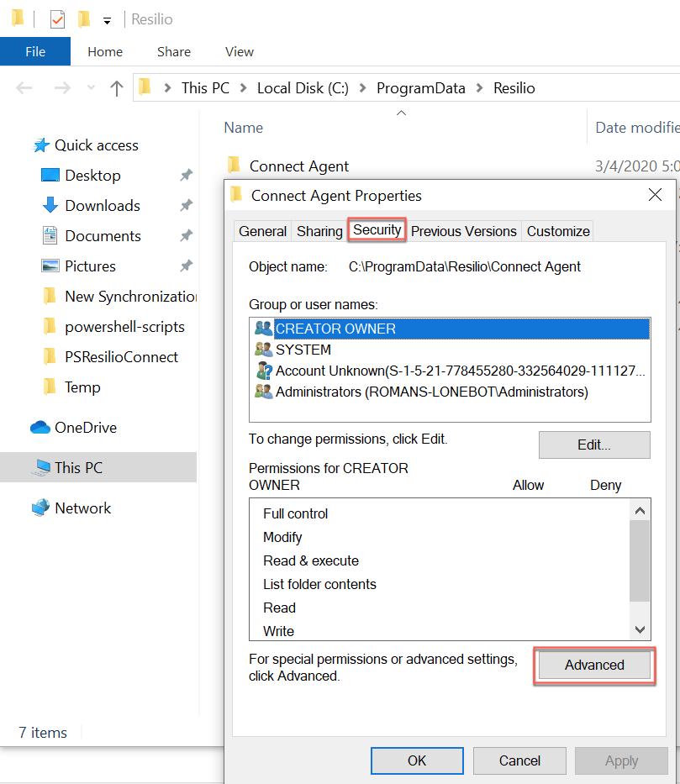Click the Network icon in sidebar
This screenshot has height=784, width=680.
(x=40, y=508)
